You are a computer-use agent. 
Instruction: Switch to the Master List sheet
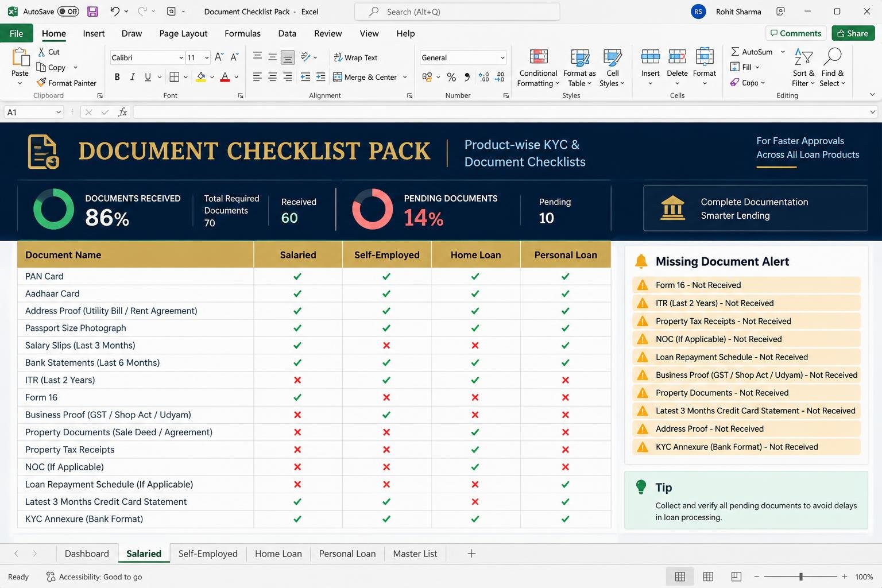click(x=415, y=554)
